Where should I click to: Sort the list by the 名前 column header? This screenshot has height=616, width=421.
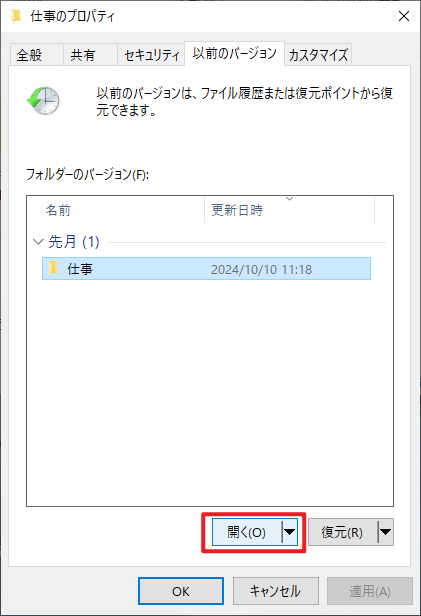tap(116, 210)
